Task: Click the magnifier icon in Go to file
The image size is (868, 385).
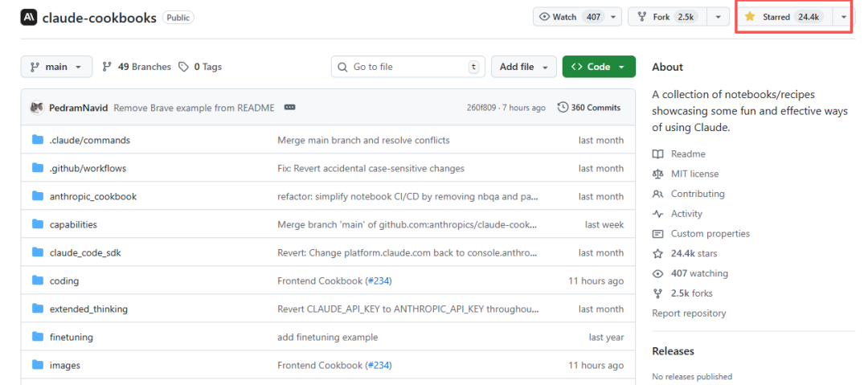Action: pos(342,67)
